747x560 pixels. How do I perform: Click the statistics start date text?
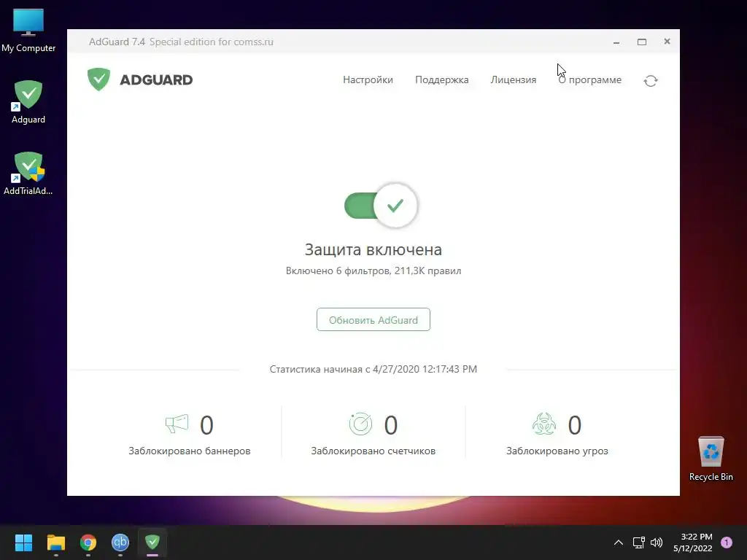click(x=373, y=369)
